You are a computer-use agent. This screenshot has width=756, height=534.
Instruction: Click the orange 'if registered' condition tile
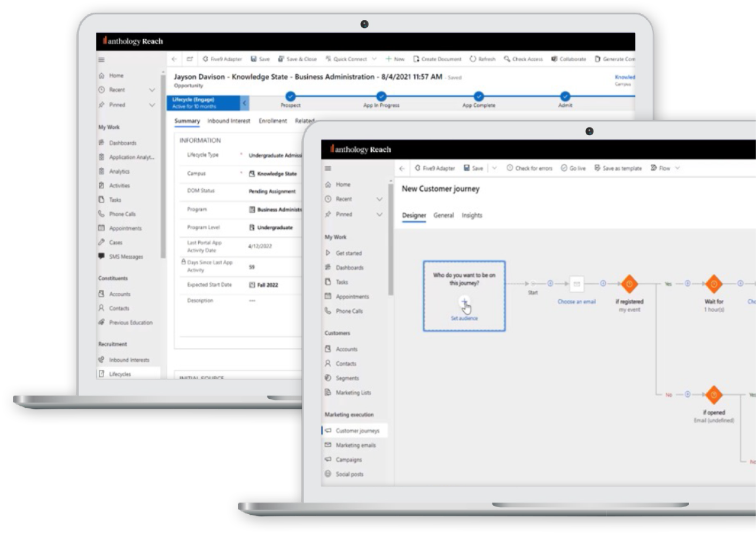[x=629, y=284]
